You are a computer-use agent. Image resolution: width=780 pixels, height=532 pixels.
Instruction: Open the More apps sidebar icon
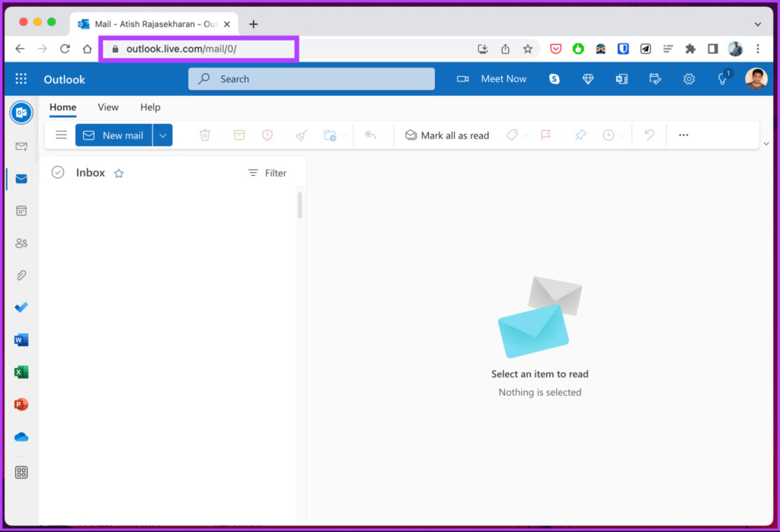[21, 473]
